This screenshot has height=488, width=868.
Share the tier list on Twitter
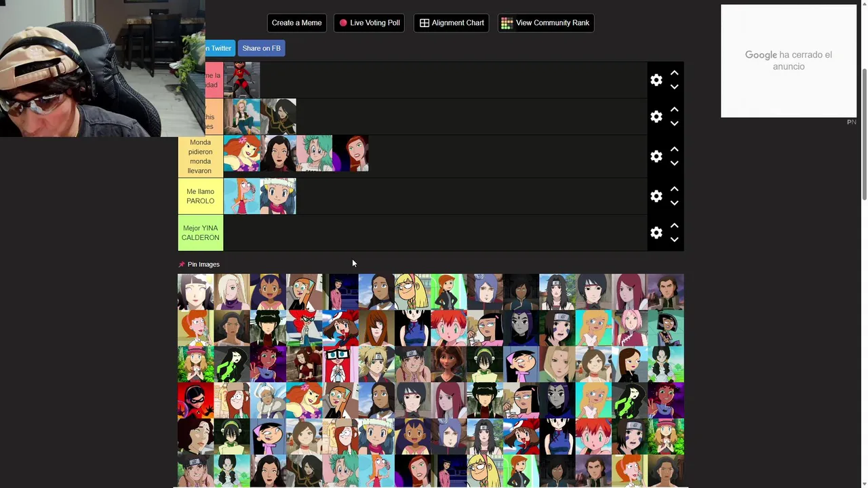tap(220, 48)
